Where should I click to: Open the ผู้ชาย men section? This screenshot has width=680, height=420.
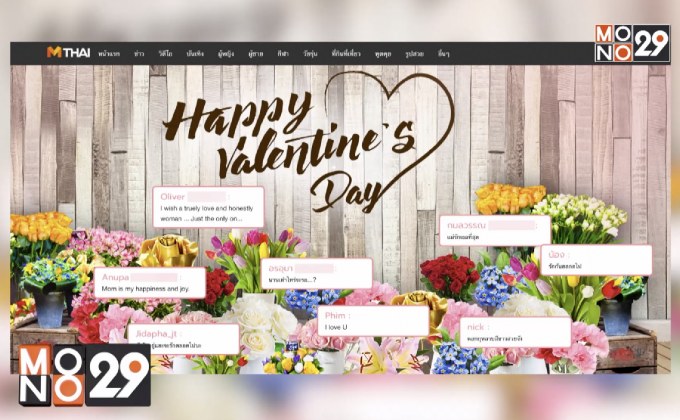pos(255,54)
